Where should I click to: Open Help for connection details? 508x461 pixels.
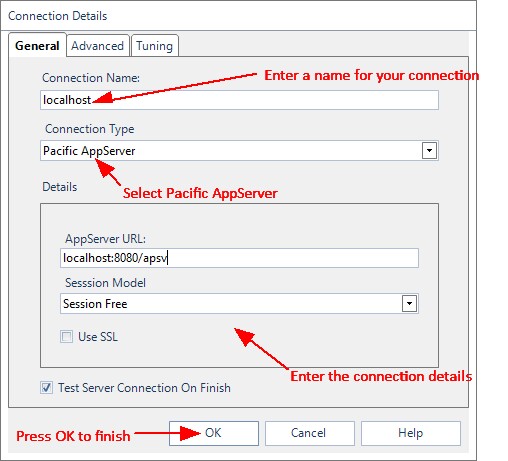pos(411,433)
